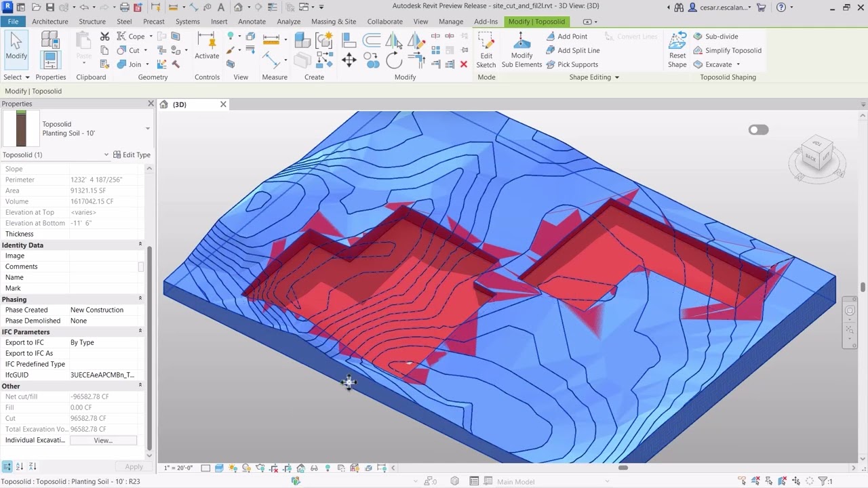The height and width of the screenshot is (488, 868).
Task: Toggle Reveal Hidden Elements lightbulb
Action: (x=328, y=468)
